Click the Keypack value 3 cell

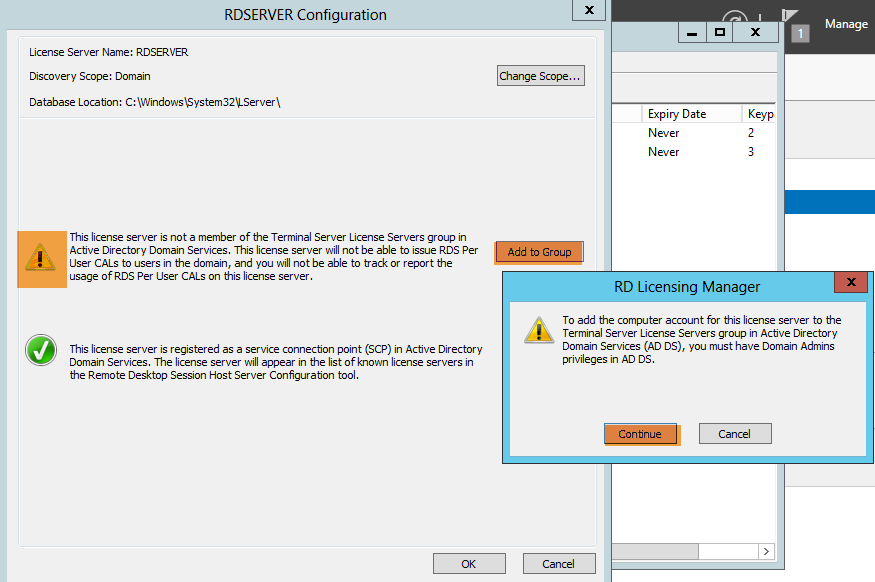(x=751, y=152)
